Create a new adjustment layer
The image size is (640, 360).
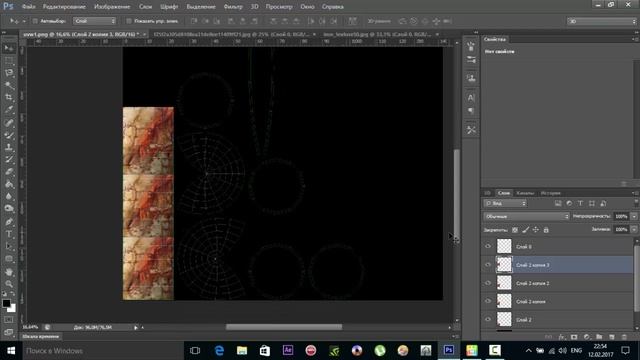point(587,337)
